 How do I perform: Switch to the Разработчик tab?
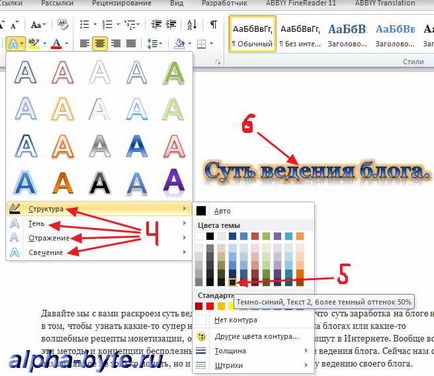point(224,3)
